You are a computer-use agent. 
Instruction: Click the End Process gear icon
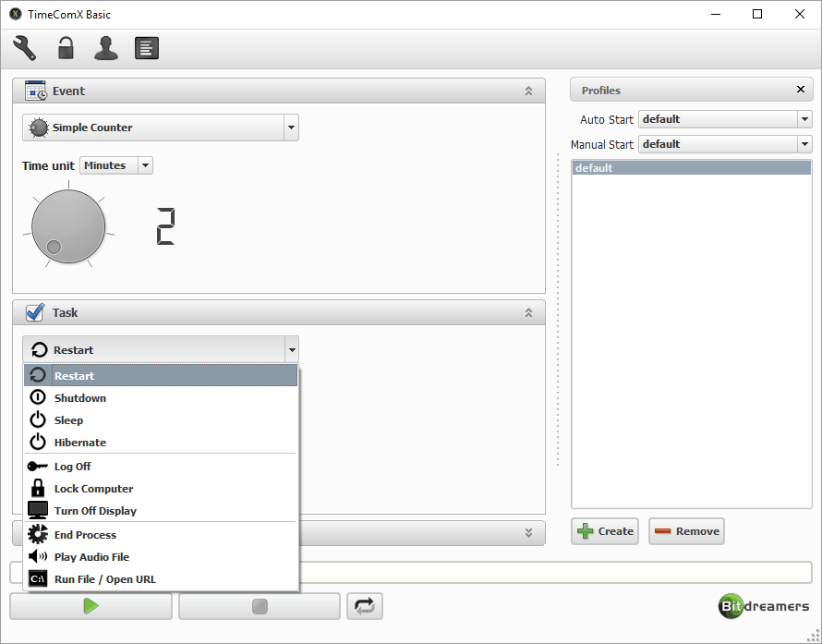[x=38, y=534]
